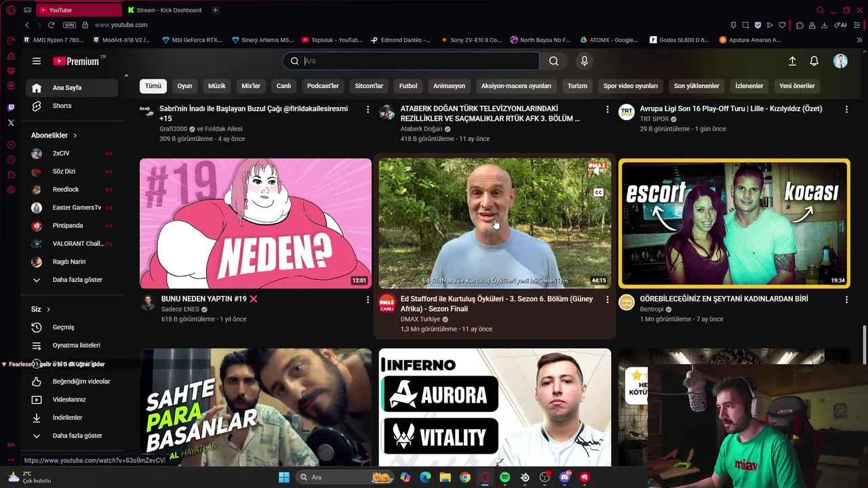Select the Canlı filter chip

(283, 86)
